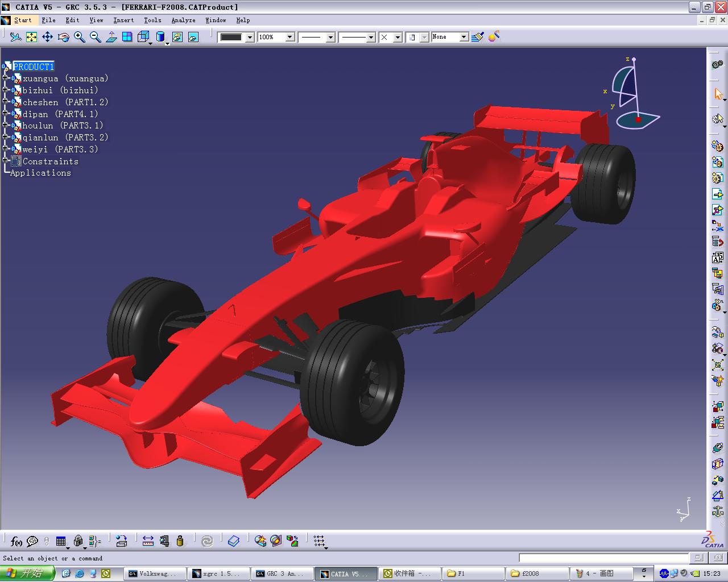Open the Start menu in CATIA
The image size is (728, 582).
click(23, 20)
